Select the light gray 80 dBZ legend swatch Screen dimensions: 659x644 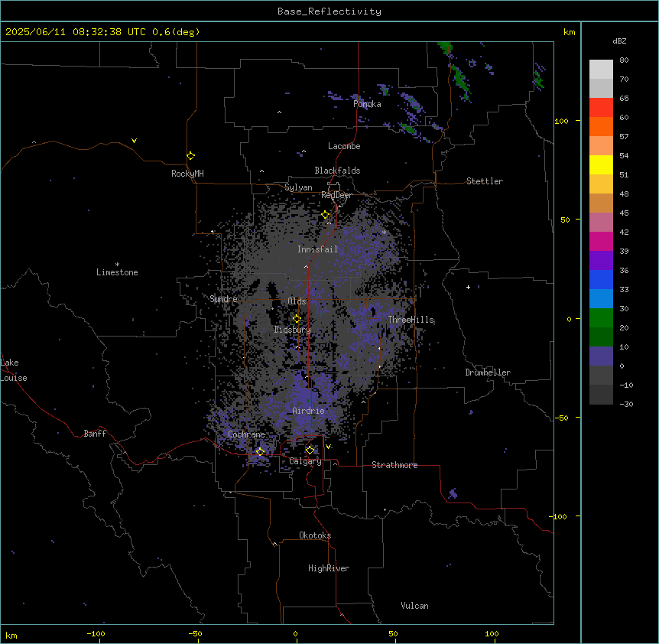click(601, 70)
